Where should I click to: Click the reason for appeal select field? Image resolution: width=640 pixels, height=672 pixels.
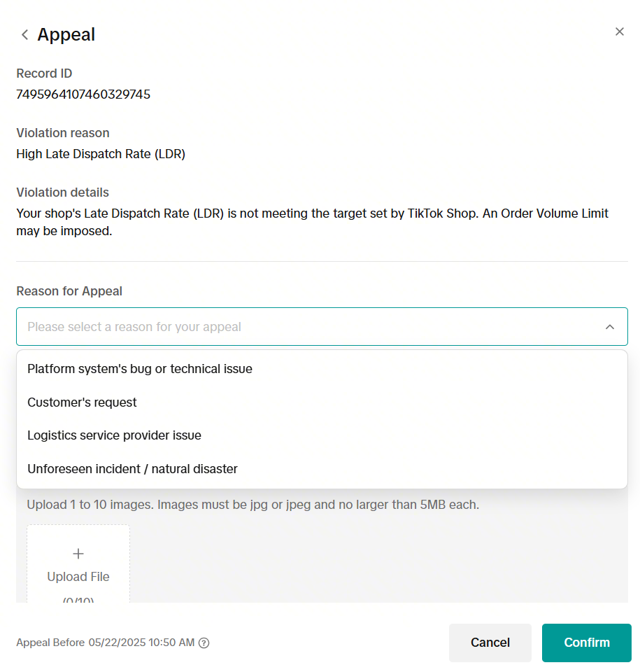coord(308,327)
